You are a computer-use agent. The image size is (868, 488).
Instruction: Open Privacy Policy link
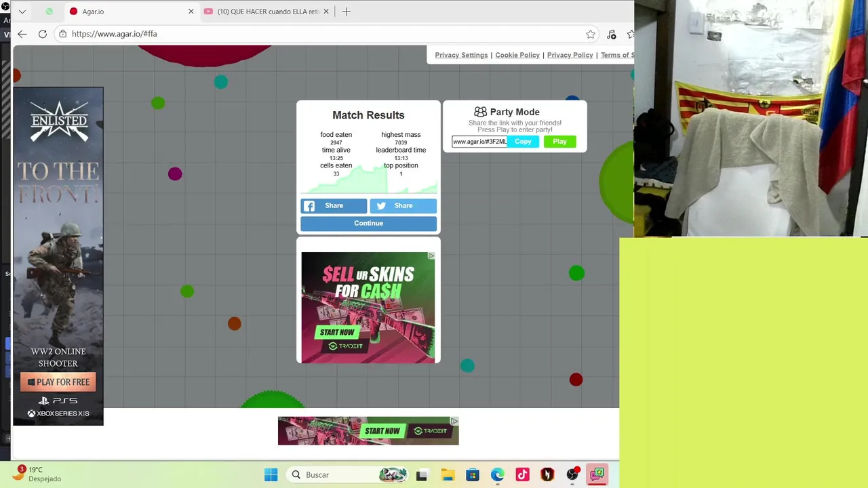pos(570,55)
